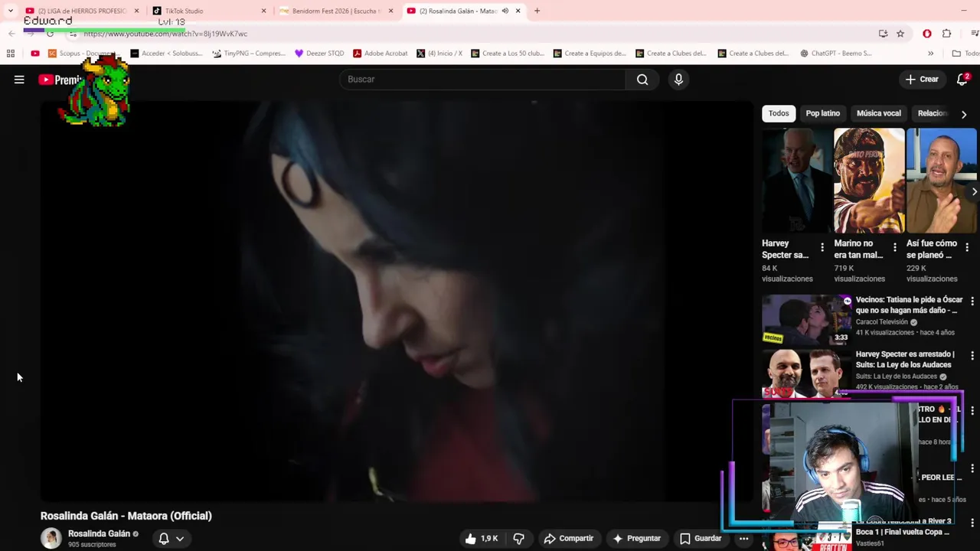Click the search magnifier button
Viewport: 980px width, 551px height.
click(x=642, y=80)
